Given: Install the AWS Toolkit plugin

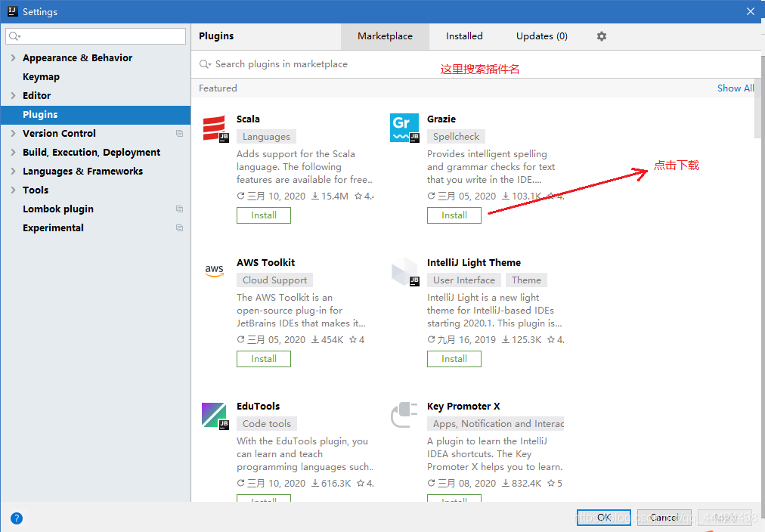Looking at the screenshot, I should (264, 359).
